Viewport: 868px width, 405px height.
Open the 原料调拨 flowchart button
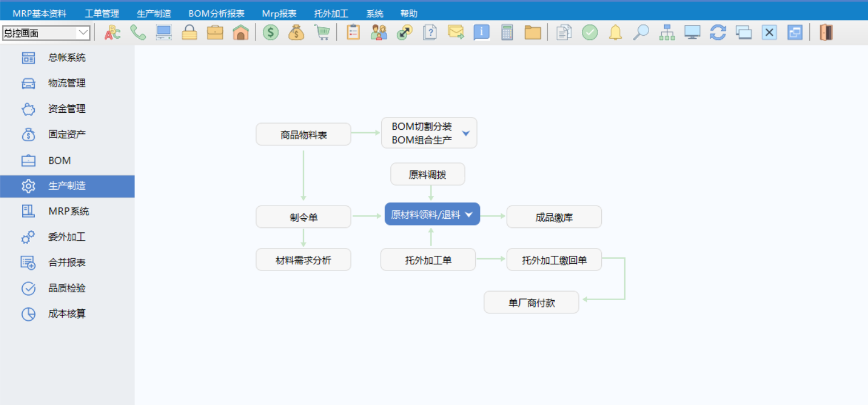(427, 174)
